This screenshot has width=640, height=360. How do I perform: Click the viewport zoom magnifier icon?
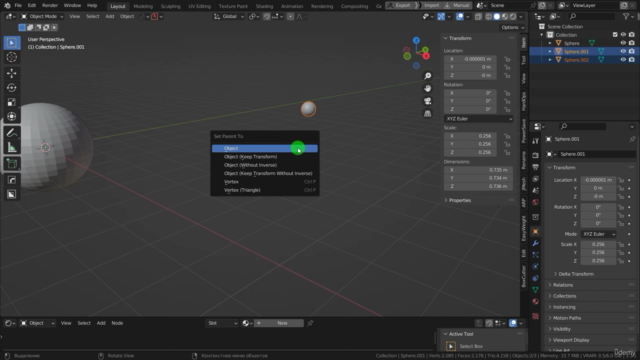pyautogui.click(x=427, y=76)
